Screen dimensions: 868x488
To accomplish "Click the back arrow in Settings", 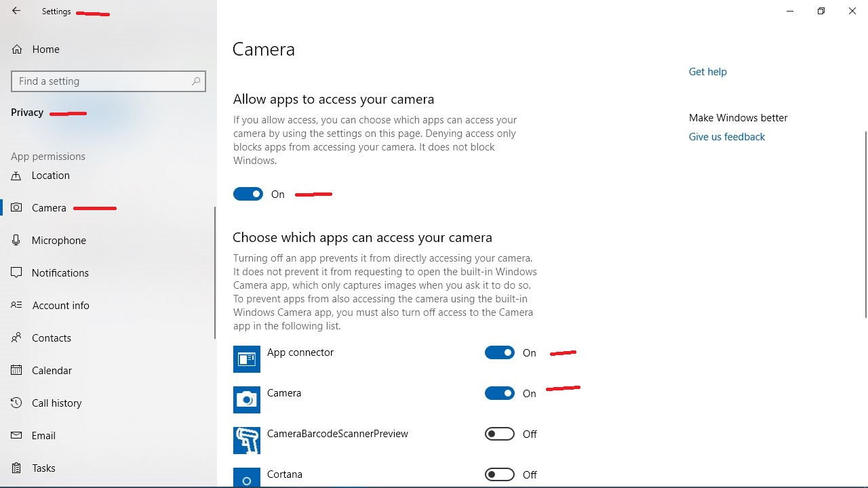I will [x=16, y=11].
